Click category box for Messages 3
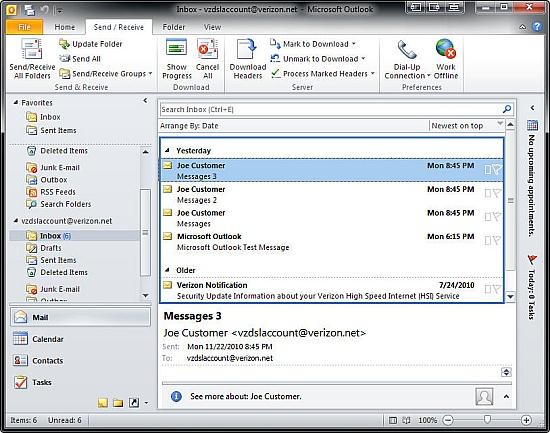 point(488,170)
